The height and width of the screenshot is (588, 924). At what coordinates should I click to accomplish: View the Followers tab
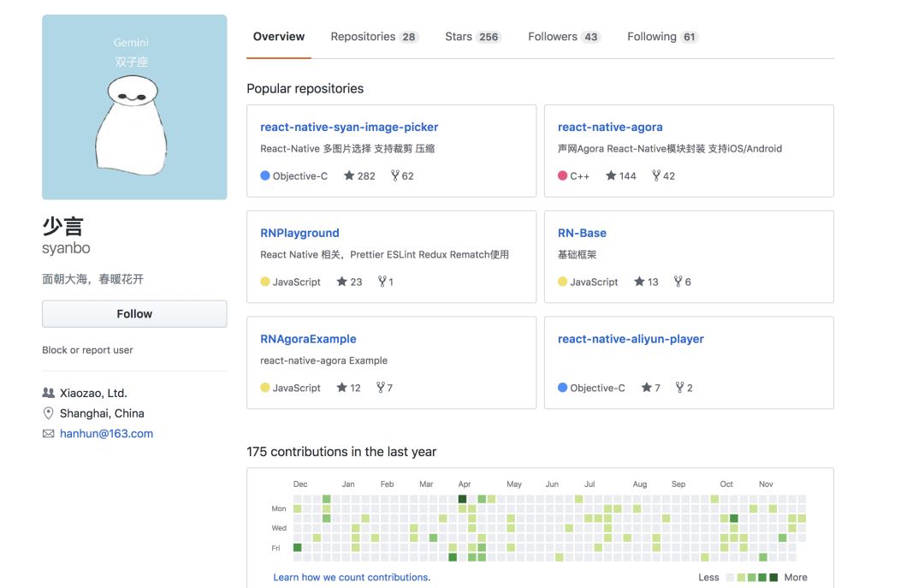(x=564, y=37)
